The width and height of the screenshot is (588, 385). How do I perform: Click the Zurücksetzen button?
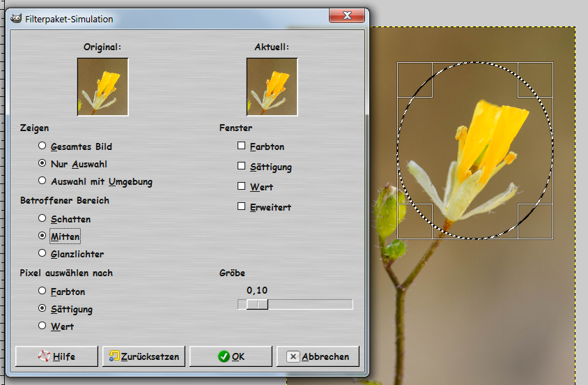pos(144,356)
